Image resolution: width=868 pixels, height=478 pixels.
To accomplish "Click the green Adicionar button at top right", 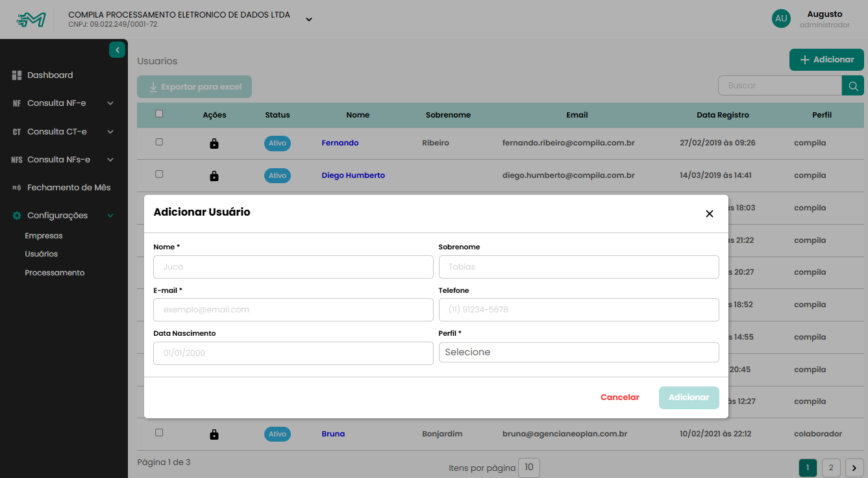I will 826,60.
